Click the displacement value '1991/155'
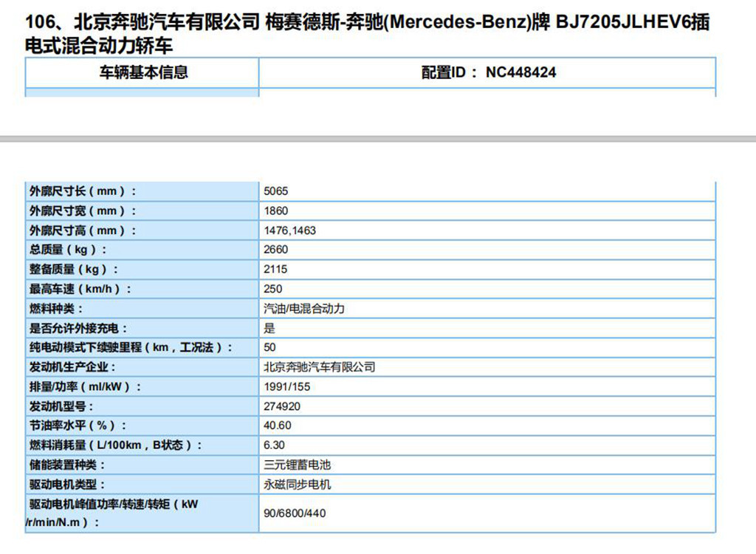The image size is (756, 554). tap(287, 387)
